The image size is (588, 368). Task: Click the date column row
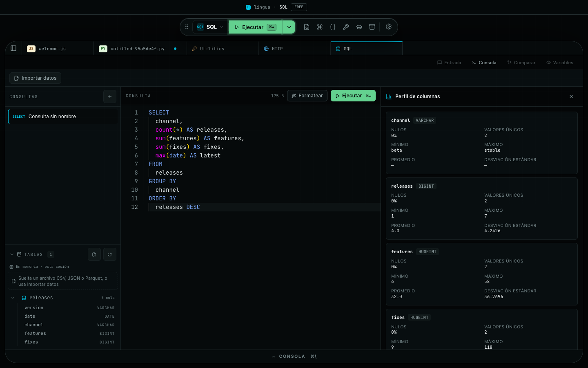(69, 316)
